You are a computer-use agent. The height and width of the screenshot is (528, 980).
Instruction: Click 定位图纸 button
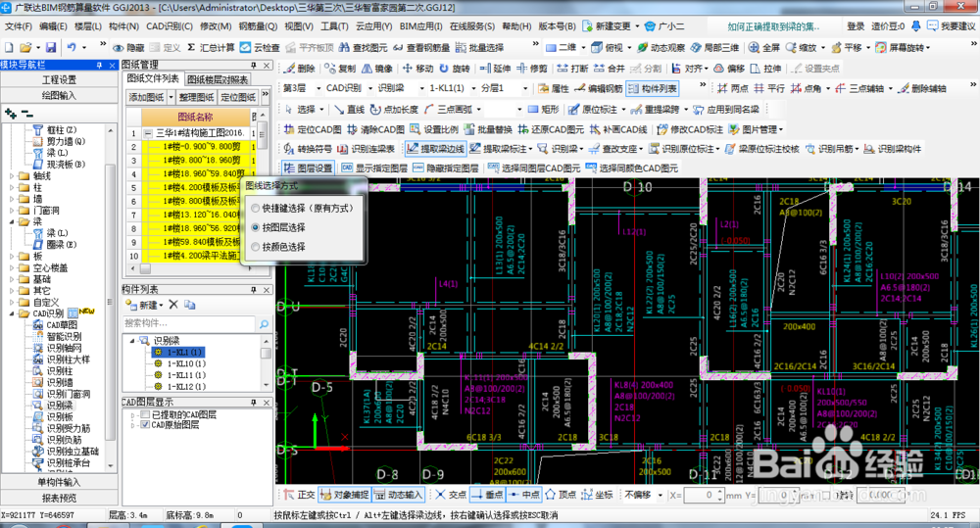pyautogui.click(x=238, y=97)
